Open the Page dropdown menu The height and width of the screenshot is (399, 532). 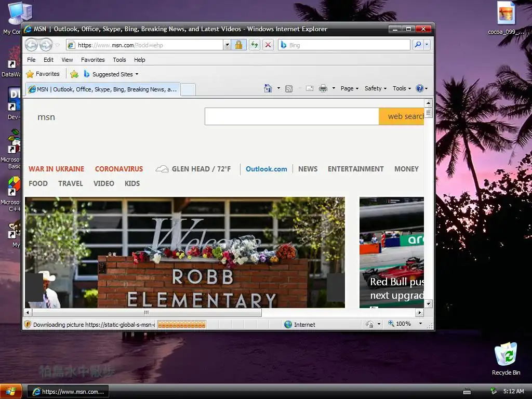350,88
